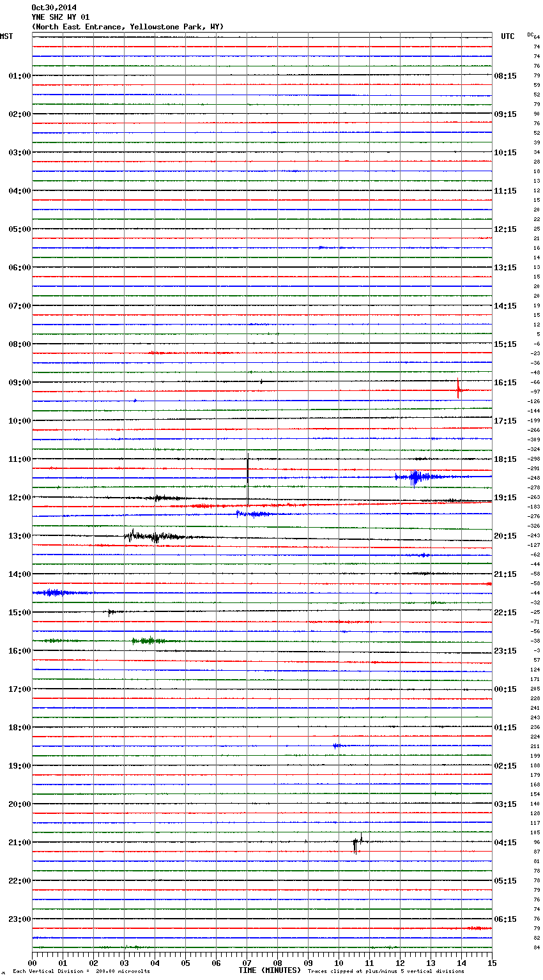Viewport: 543px width, 980px height.
Task: Click the MST time label '05:00'
Action: [20, 229]
